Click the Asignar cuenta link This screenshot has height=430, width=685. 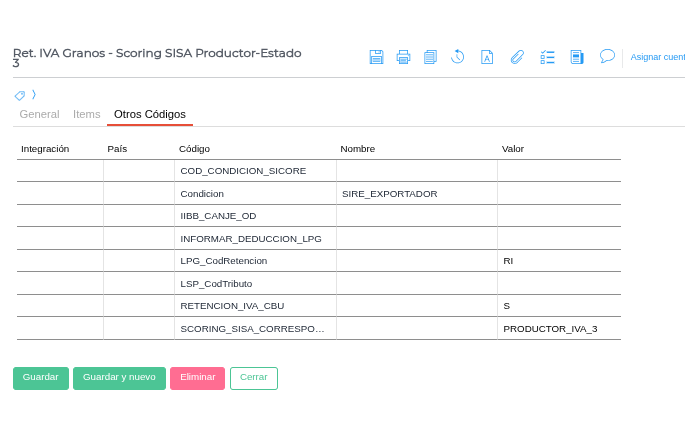657,57
